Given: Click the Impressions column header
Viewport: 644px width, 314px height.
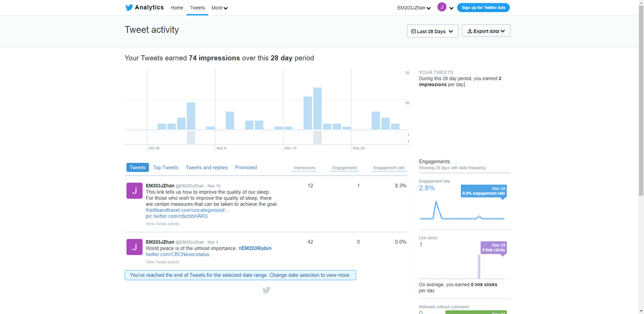Looking at the screenshot, I should [x=305, y=168].
